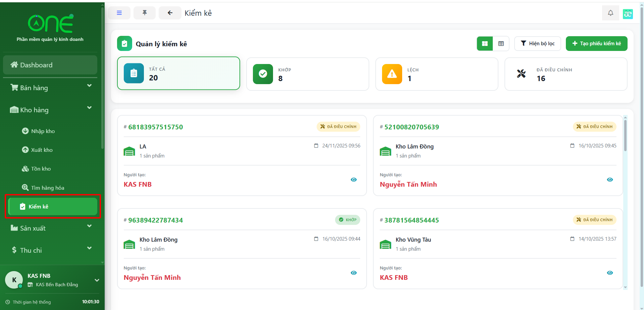The image size is (644, 310).
Task: Expand the Bán hàng menu
Action: 50,87
